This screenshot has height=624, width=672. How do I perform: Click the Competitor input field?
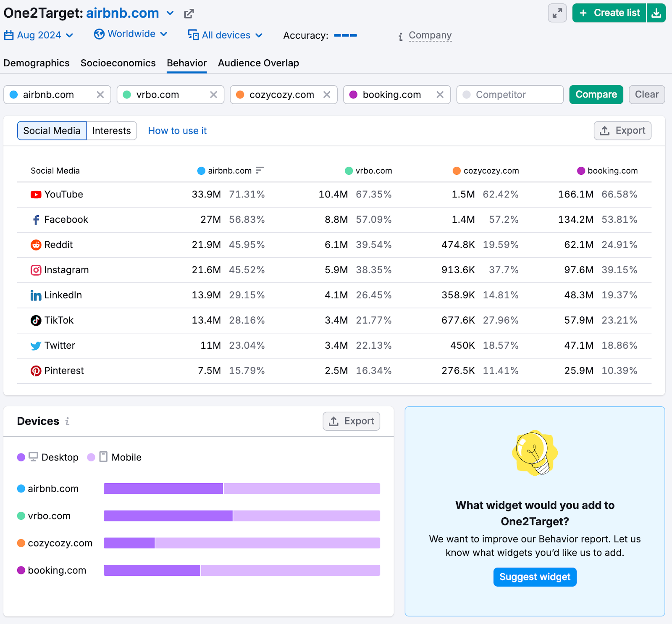pyautogui.click(x=510, y=95)
